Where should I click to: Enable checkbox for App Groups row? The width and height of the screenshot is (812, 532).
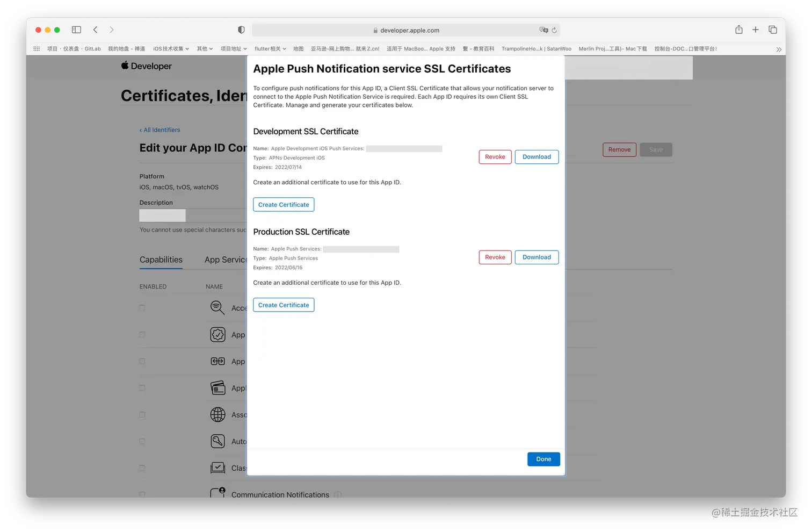[x=142, y=361]
